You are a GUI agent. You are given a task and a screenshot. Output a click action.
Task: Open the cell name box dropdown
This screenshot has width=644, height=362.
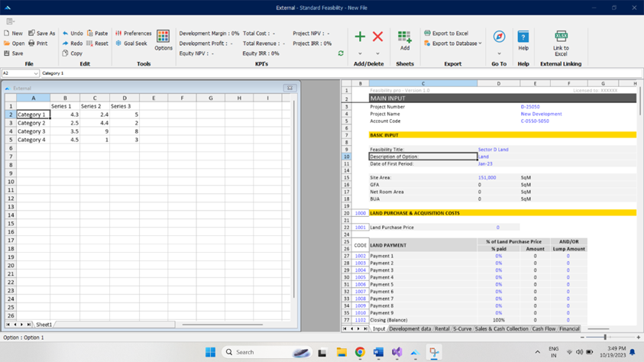35,73
